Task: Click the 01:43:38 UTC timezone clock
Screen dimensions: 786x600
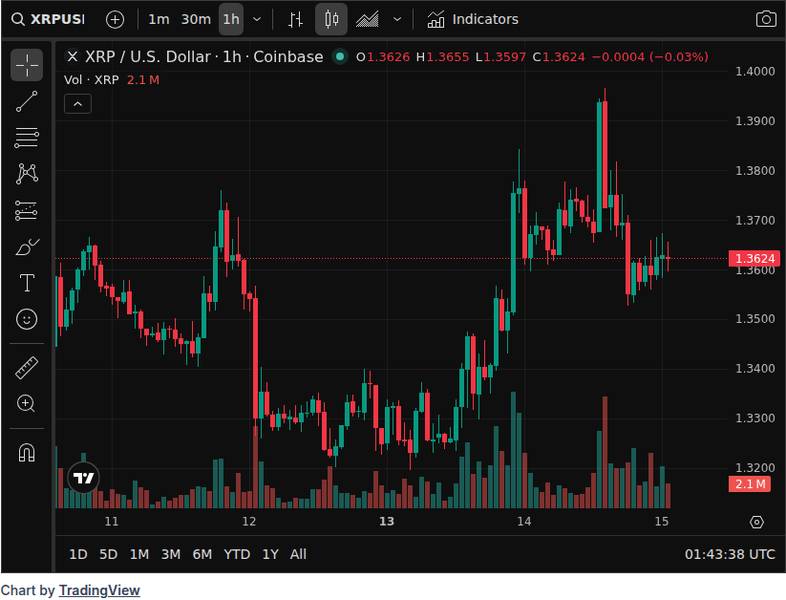Action: coord(729,554)
